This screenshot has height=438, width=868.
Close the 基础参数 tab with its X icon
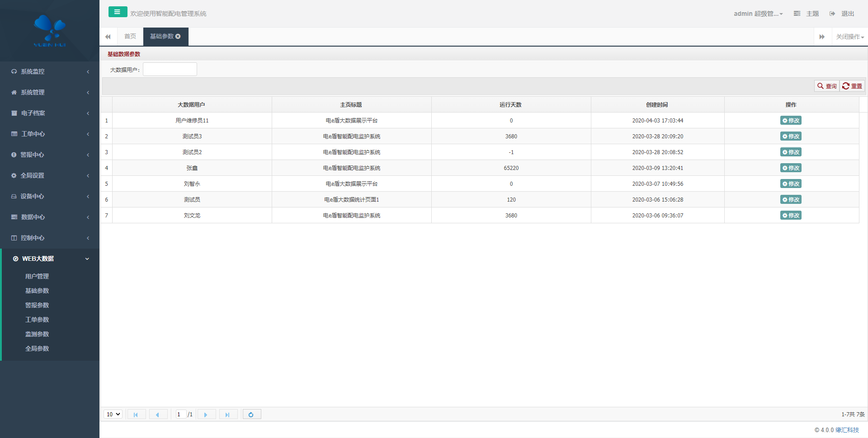(178, 37)
